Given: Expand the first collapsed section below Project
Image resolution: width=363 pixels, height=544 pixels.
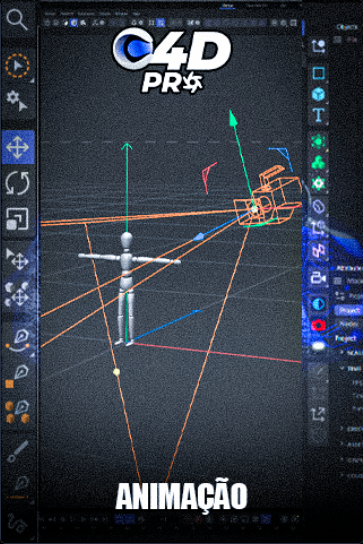Looking at the screenshot, I should tap(342, 352).
